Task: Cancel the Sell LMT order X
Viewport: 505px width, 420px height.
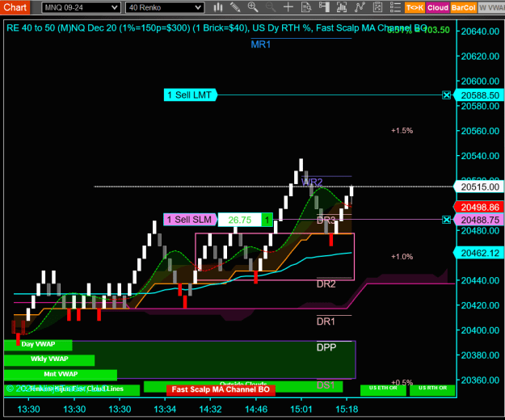Action: coord(446,95)
